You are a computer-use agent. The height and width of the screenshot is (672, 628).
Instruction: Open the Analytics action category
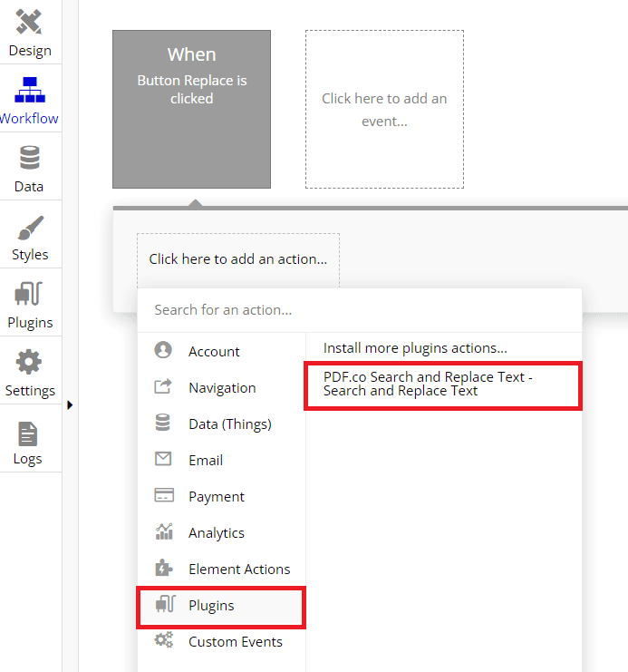click(216, 532)
